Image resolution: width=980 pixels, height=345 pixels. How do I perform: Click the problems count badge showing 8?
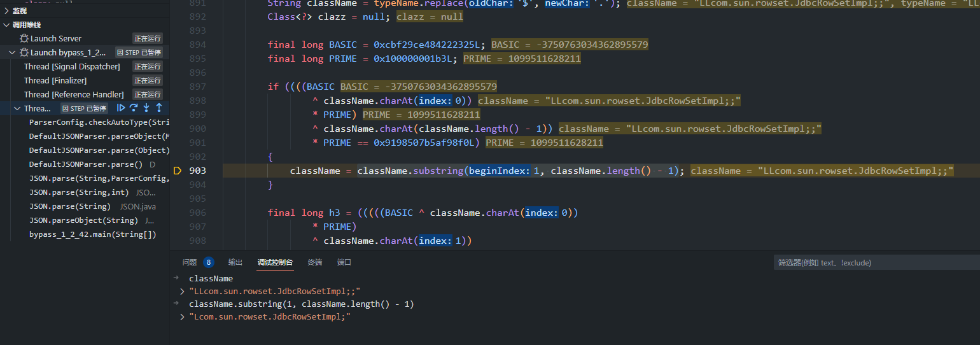[x=208, y=262]
